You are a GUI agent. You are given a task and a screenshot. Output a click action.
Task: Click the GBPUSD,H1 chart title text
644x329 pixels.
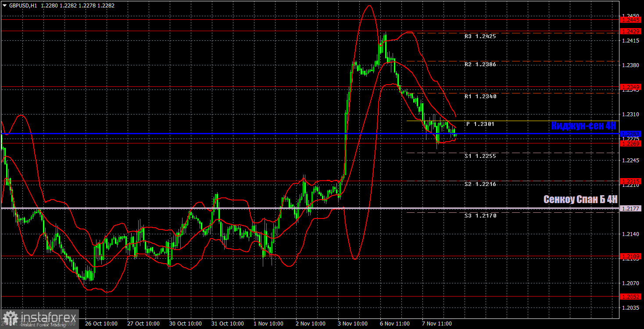(x=23, y=5)
